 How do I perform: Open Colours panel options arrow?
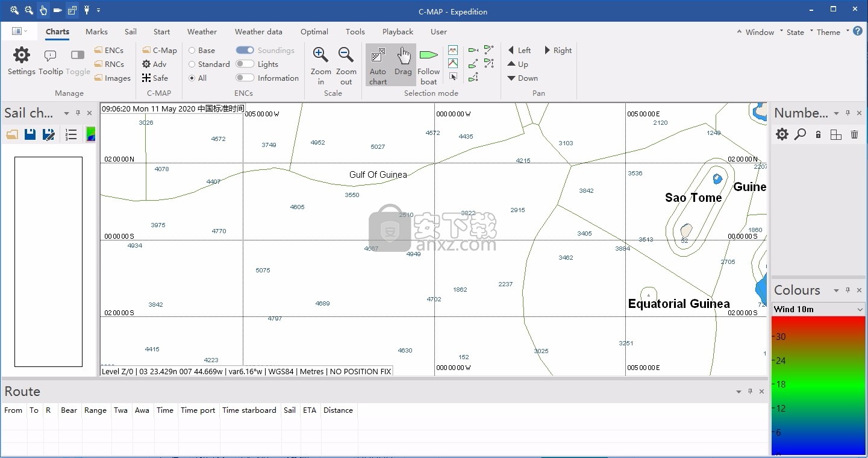(x=836, y=290)
